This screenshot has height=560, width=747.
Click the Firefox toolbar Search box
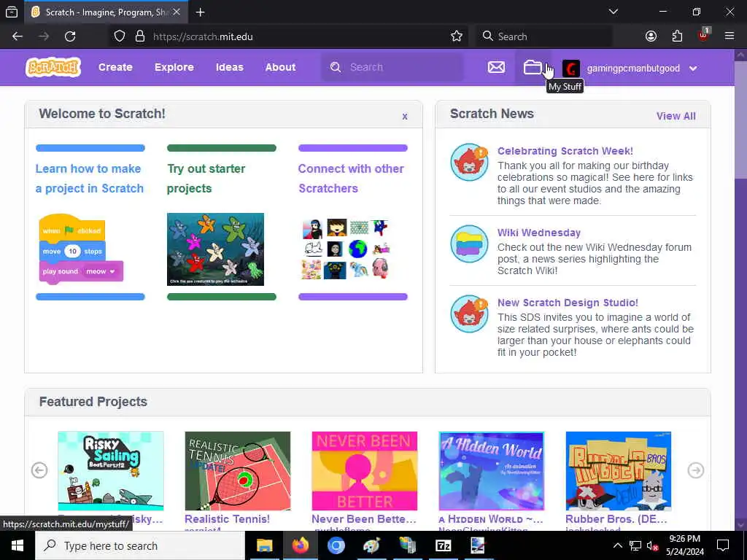point(544,36)
